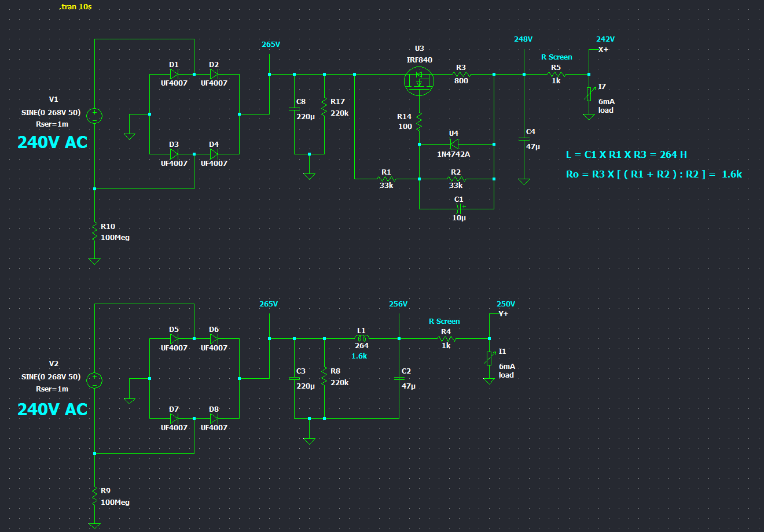
Task: Click the V2 voltage source symbol
Action: click(94, 380)
